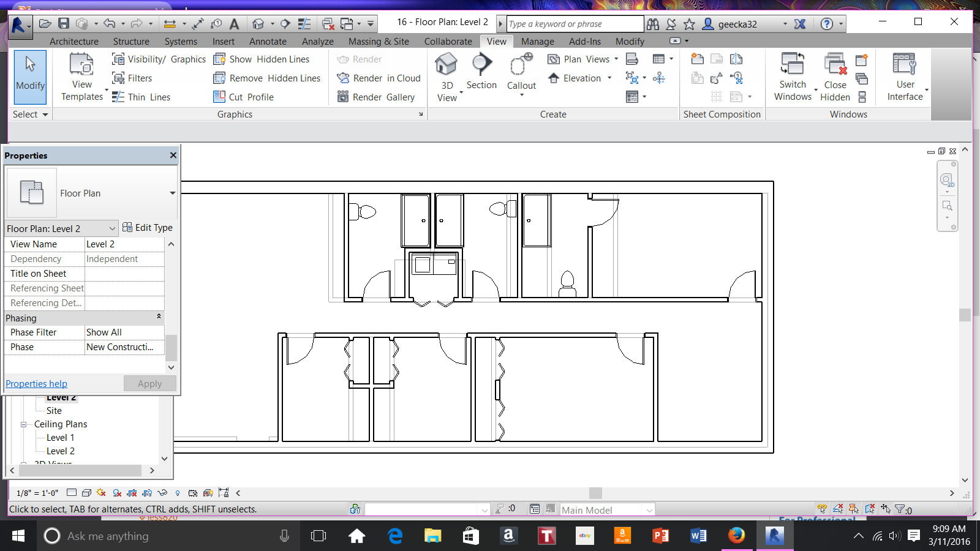
Task: Open the Visibility/Graphics settings
Action: click(159, 59)
